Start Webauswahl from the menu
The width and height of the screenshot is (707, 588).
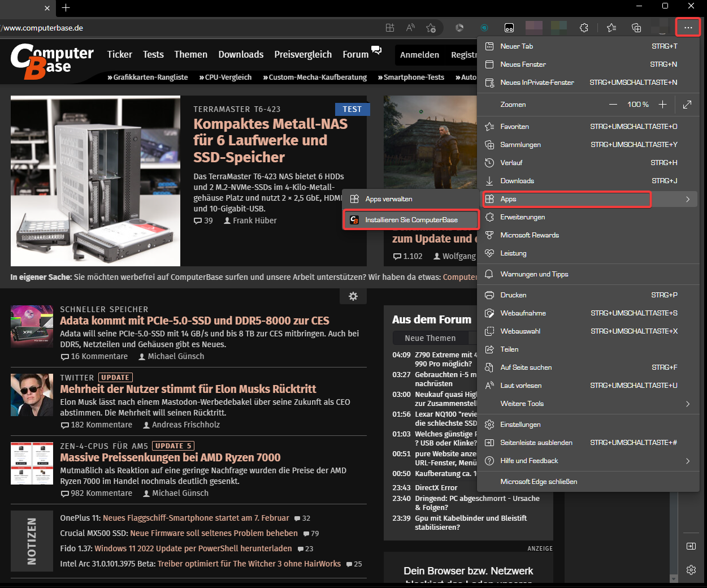click(x=588, y=331)
